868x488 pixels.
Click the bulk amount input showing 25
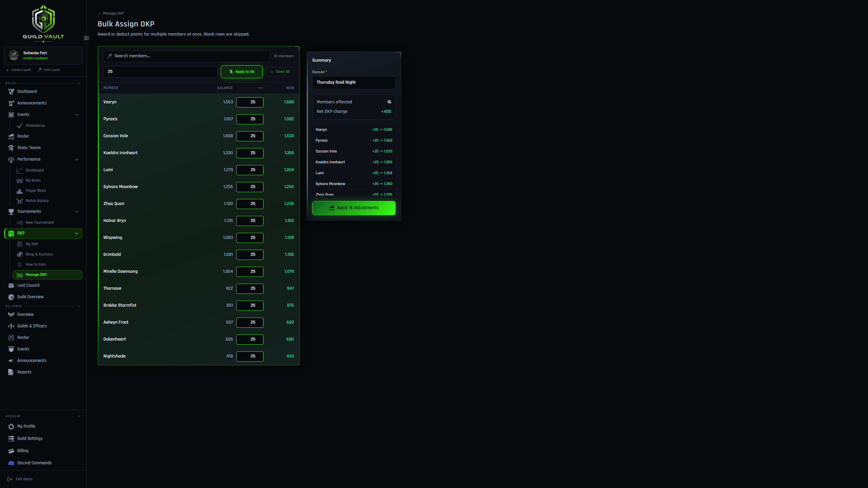coord(161,72)
